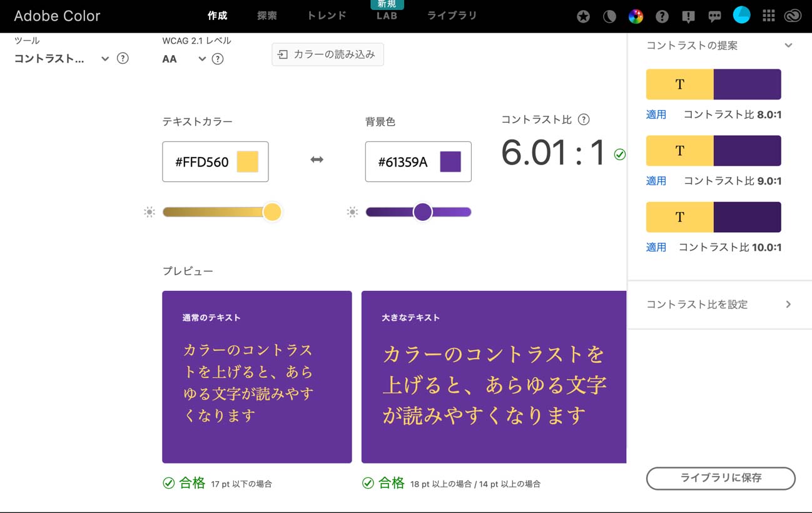Viewport: 812px width, 513px height.
Task: Open the コントラスト tool dropdown
Action: (62, 59)
